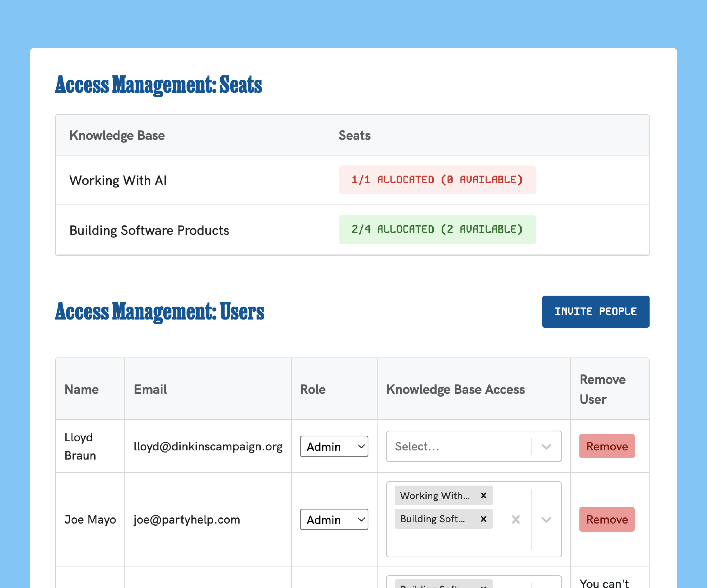Viewport: 707px width, 588px height.
Task: Click the Role column header
Action: 313,389
